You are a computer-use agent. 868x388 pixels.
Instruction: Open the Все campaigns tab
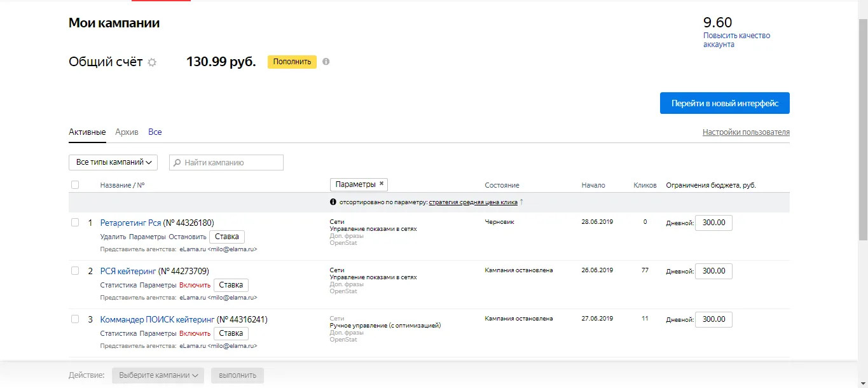coord(155,132)
